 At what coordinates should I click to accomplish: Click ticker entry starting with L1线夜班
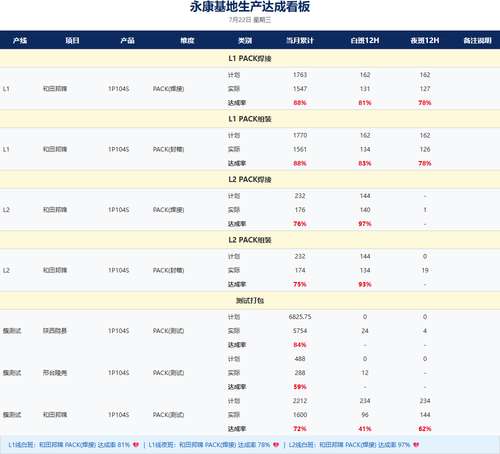click(214, 445)
